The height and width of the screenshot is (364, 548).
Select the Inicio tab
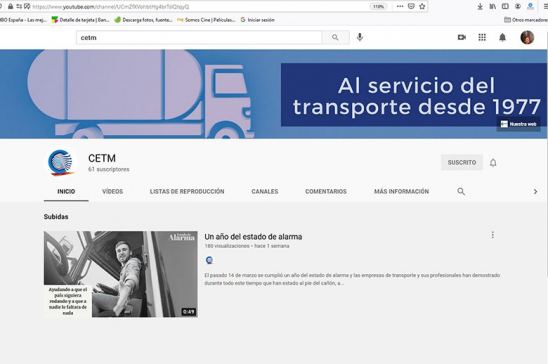(x=66, y=191)
